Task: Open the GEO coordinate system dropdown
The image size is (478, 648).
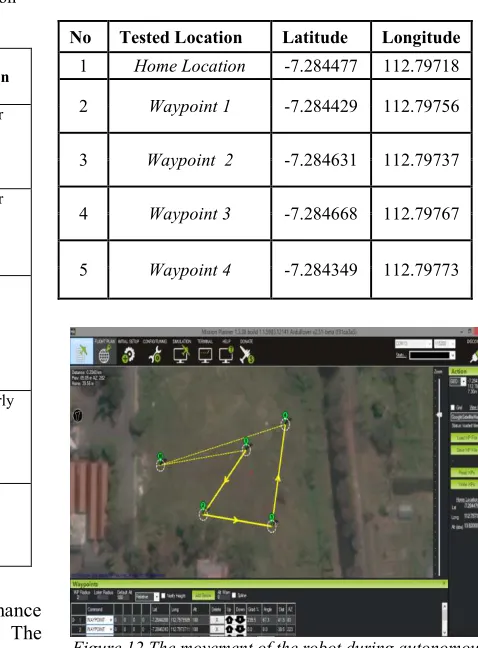Action: [458, 381]
